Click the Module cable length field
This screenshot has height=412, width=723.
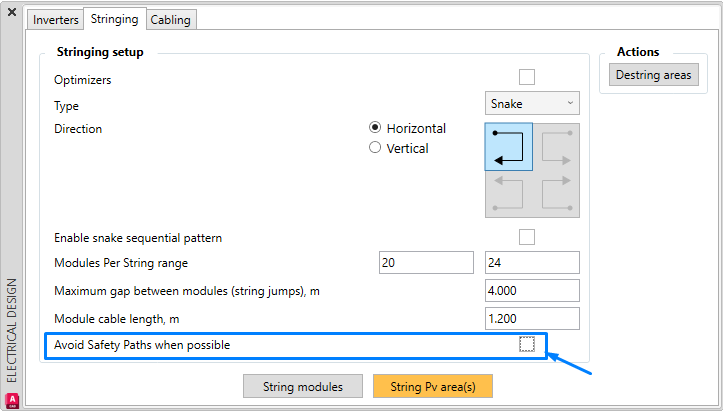[532, 318]
